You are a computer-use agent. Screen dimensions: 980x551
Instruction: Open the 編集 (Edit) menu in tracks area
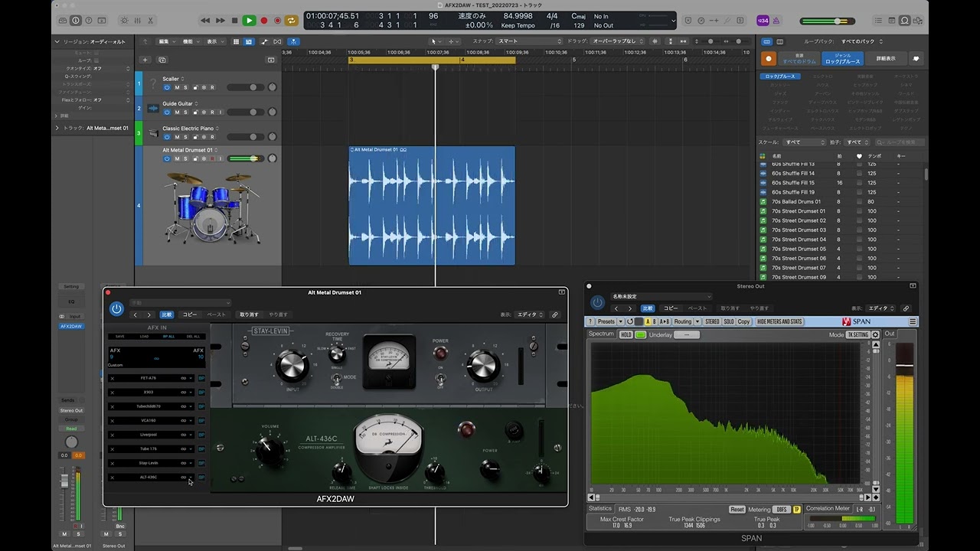click(165, 41)
